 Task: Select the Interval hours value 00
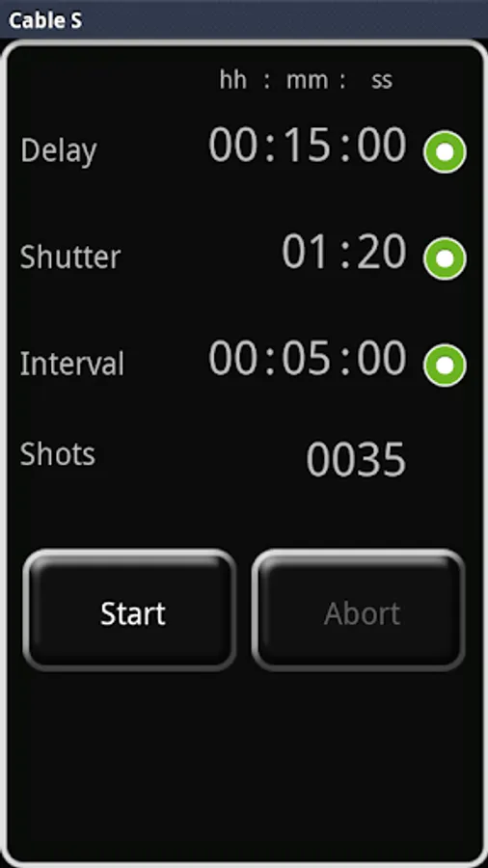pos(233,358)
